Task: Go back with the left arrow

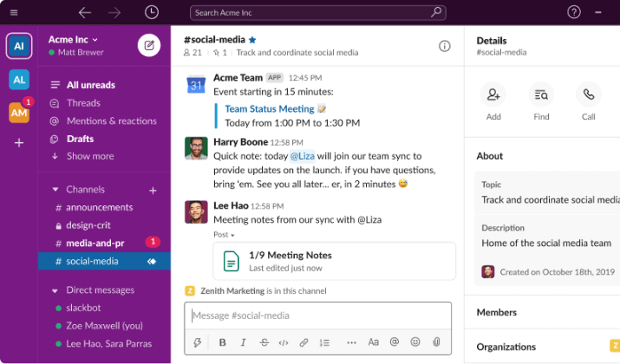Action: (x=85, y=13)
